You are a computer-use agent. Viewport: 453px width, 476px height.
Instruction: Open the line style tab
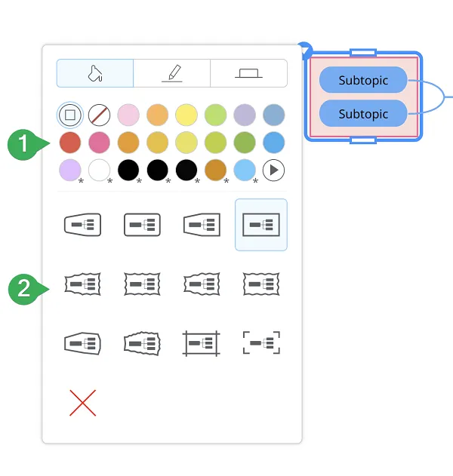click(x=248, y=73)
